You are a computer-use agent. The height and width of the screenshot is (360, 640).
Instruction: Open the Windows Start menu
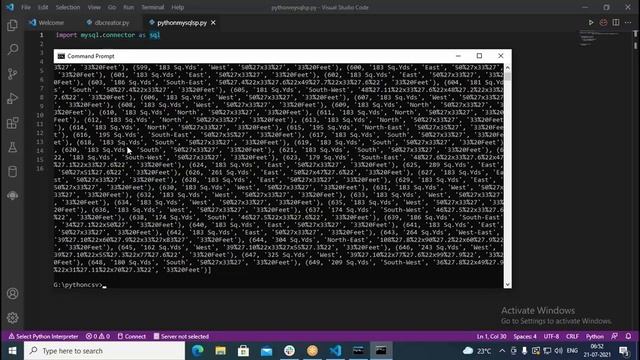coord(12,351)
